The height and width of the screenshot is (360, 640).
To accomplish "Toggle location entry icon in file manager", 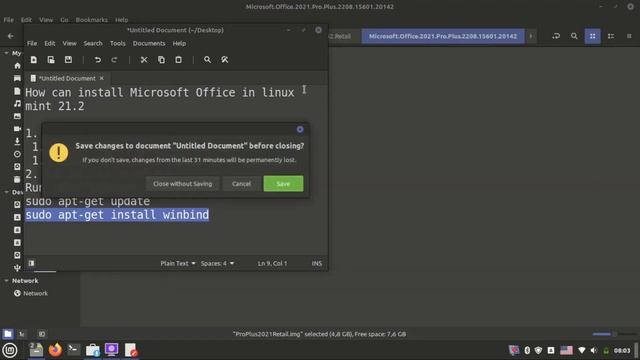I will pyautogui.click(x=556, y=36).
